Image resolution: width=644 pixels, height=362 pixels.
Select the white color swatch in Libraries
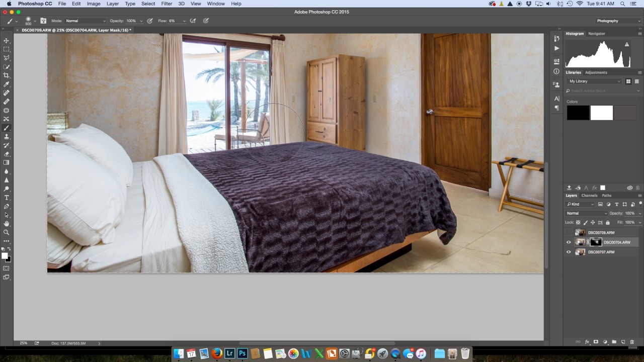(601, 113)
